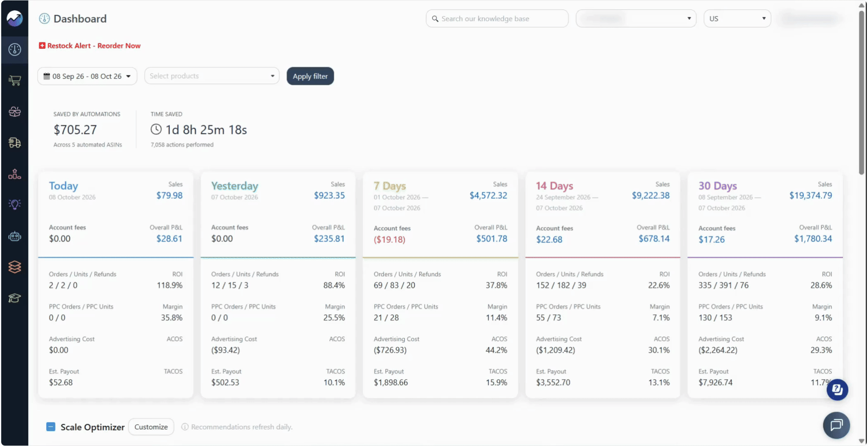Image resolution: width=868 pixels, height=446 pixels.
Task: Select the 14 Days card heading
Action: click(x=554, y=186)
